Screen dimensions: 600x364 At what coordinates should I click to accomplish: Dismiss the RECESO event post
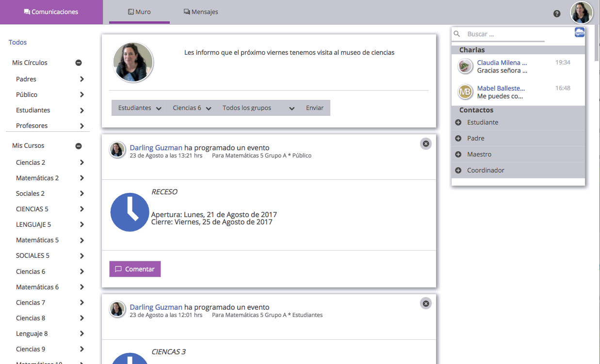(425, 143)
